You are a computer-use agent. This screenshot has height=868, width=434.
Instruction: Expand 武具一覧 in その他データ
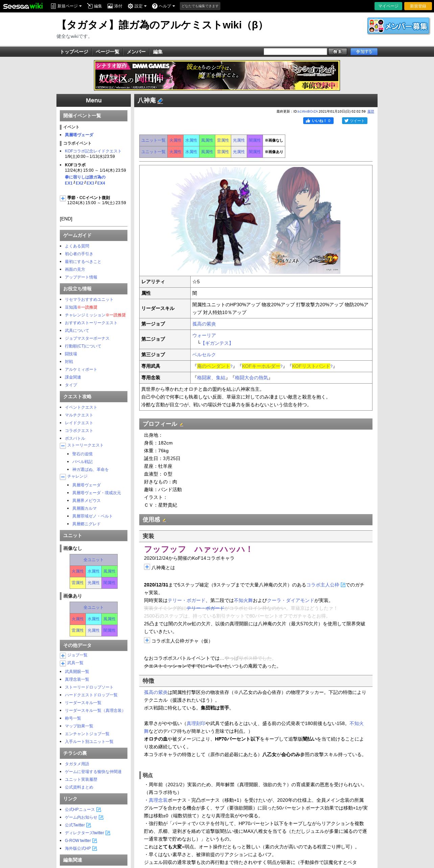[63, 664]
